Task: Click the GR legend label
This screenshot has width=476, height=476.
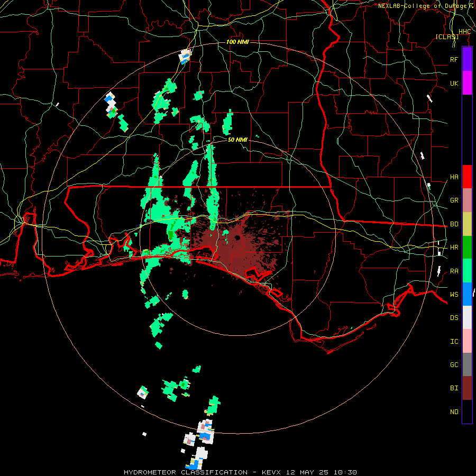Action: (454, 200)
